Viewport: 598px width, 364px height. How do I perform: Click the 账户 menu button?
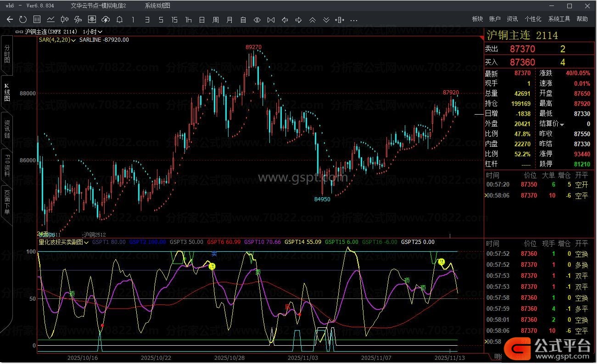pyautogui.click(x=495, y=19)
